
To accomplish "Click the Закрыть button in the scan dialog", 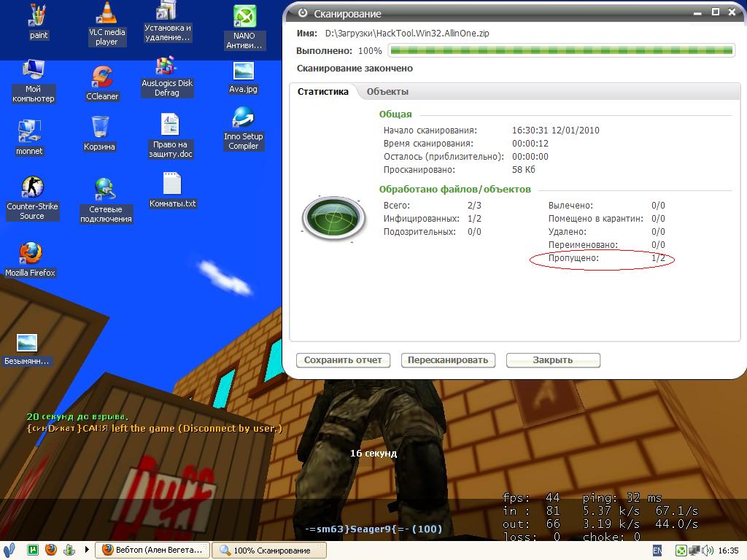I will (552, 360).
